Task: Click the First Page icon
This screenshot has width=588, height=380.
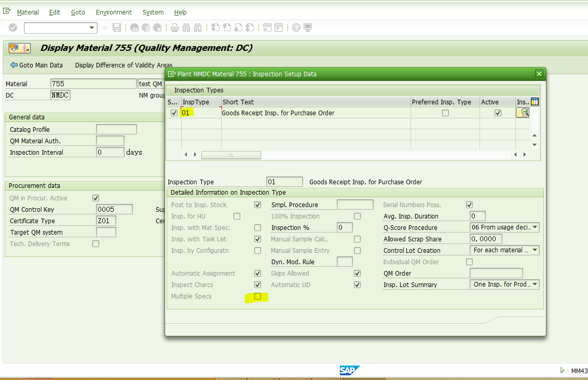Action: coord(215,28)
